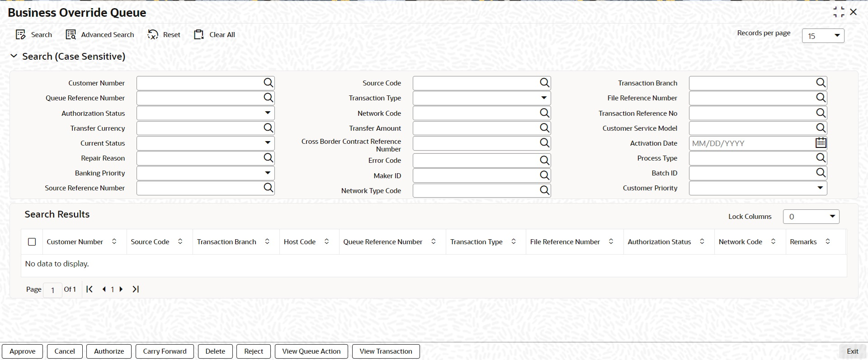Collapse the Search (Case Sensitive) section

coord(14,56)
